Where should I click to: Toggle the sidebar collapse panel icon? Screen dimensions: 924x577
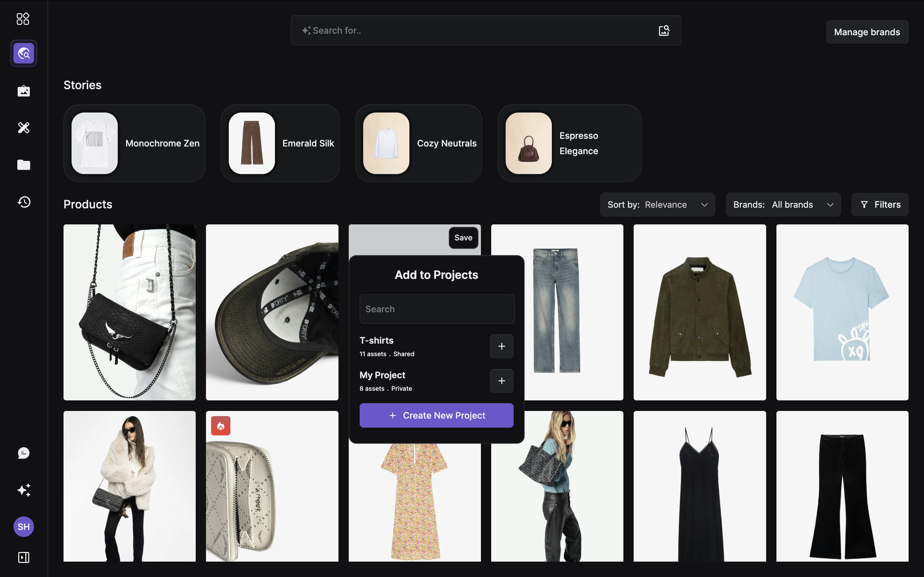pos(24,557)
